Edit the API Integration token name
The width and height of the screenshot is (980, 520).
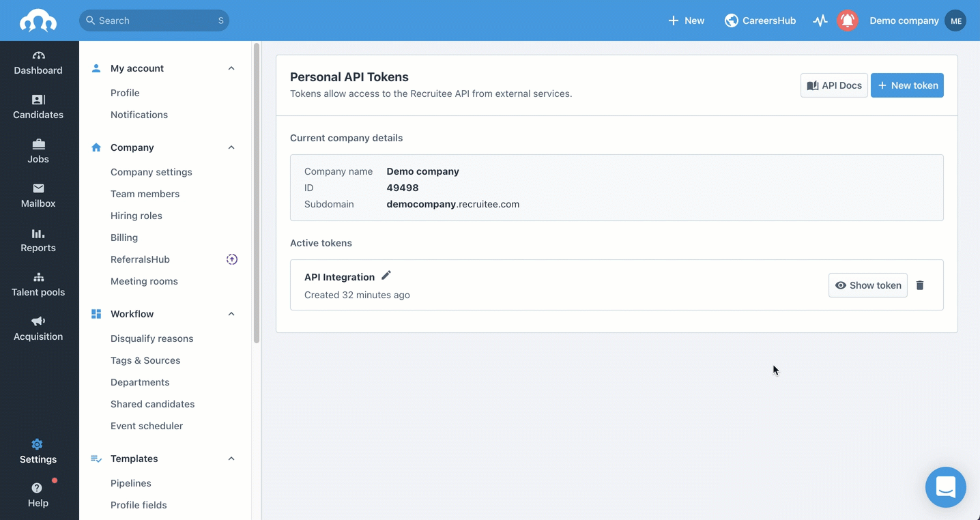click(386, 275)
